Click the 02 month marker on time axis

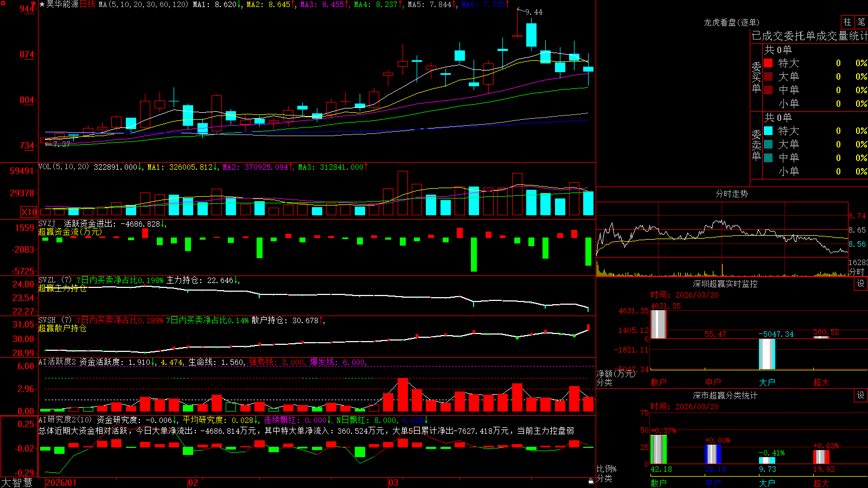pos(193,483)
